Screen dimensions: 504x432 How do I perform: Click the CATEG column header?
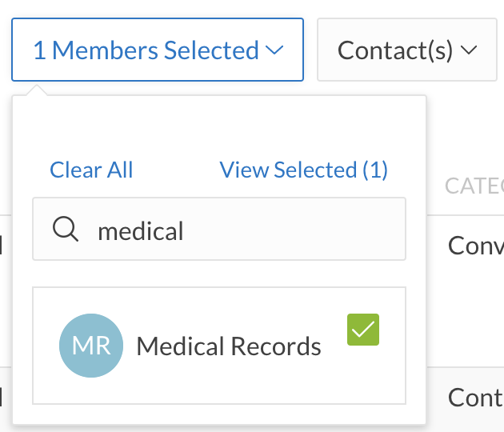point(474,186)
